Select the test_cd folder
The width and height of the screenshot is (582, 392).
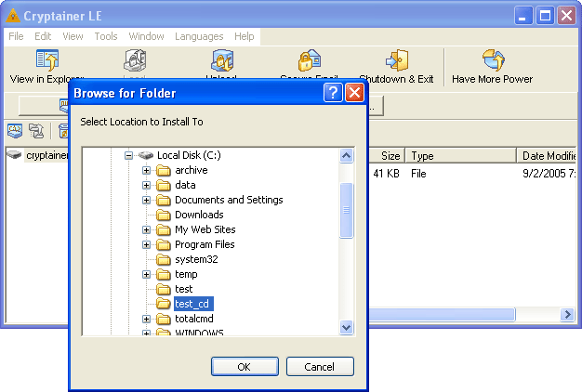(193, 304)
